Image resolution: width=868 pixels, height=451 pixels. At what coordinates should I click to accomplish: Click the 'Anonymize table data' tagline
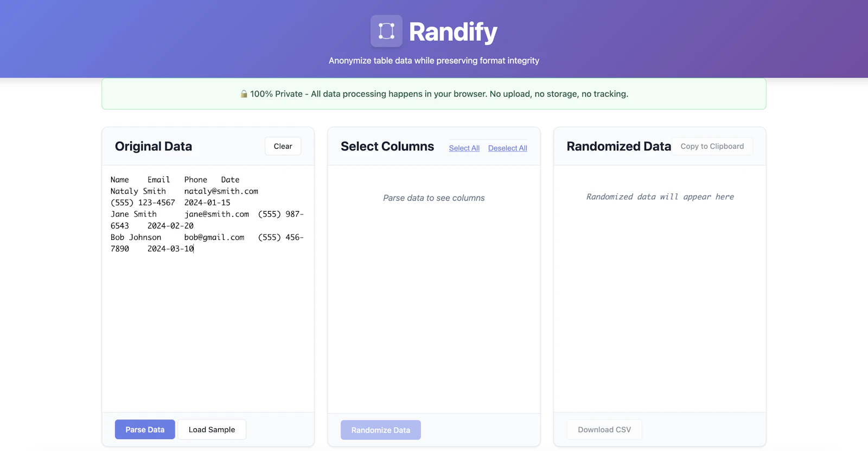[x=434, y=61]
